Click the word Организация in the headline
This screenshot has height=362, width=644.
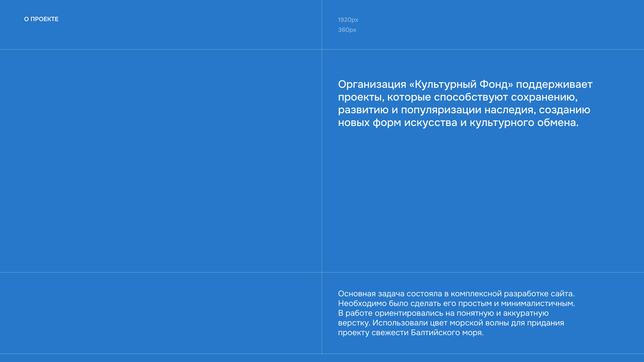point(372,84)
